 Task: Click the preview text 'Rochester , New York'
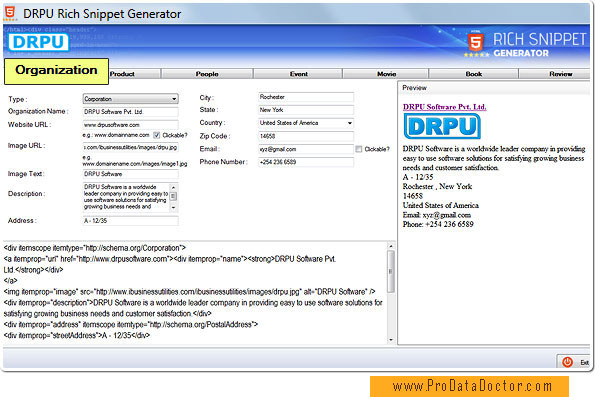(437, 186)
